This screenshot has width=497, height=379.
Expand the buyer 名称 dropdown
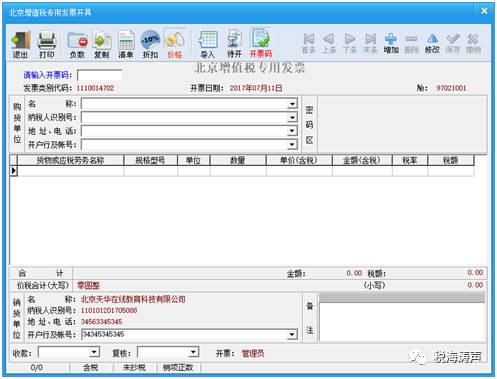click(x=292, y=104)
